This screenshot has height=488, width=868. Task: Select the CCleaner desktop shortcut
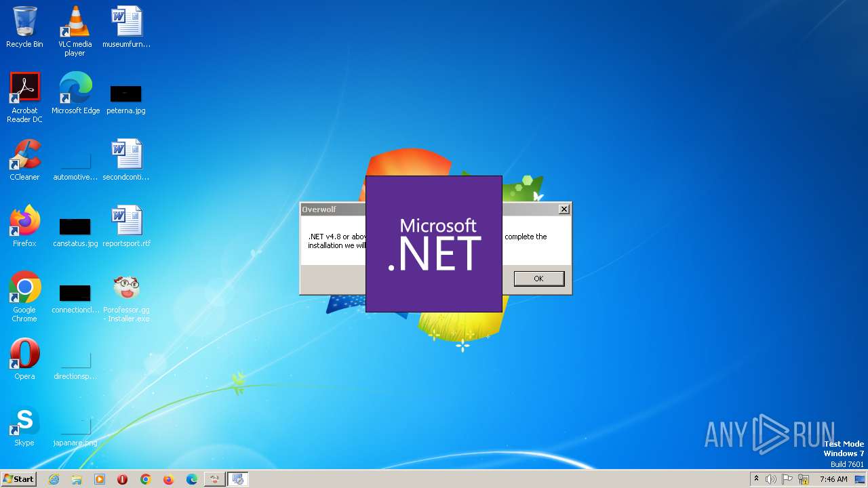24,160
